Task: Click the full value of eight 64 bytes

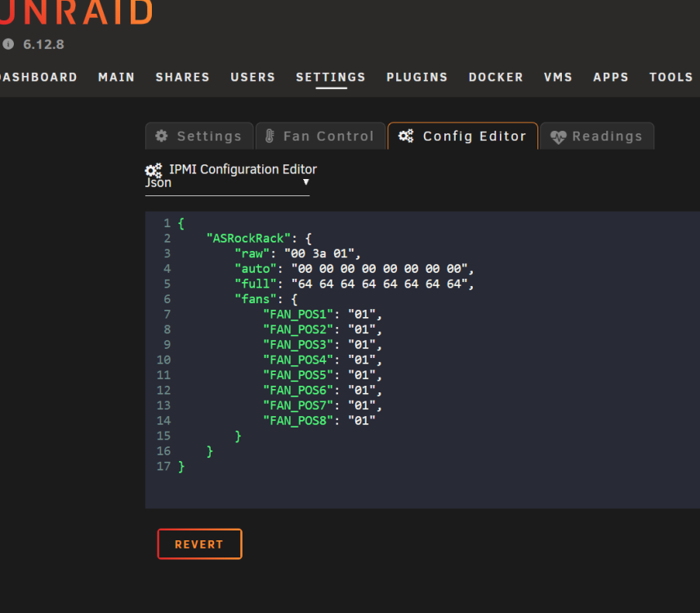Action: [380, 284]
